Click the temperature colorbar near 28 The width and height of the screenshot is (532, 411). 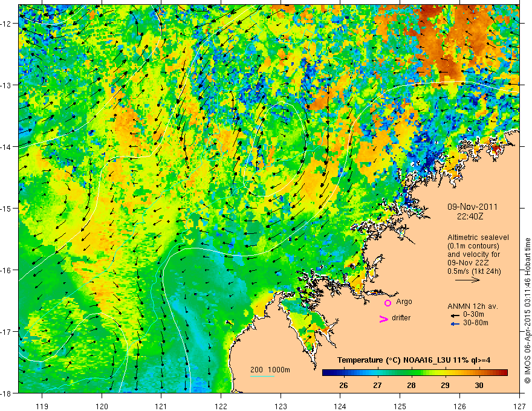coord(411,372)
